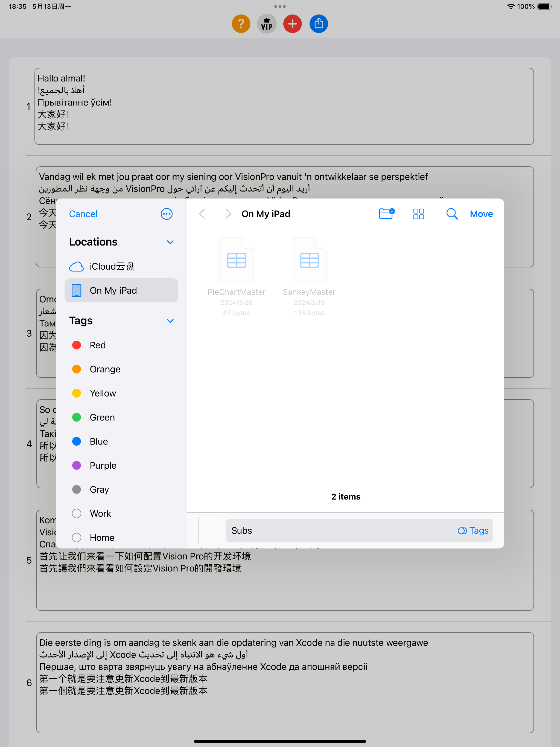This screenshot has width=560, height=747.
Task: Click the date 5月13日周一 in status bar
Action: (x=52, y=6)
